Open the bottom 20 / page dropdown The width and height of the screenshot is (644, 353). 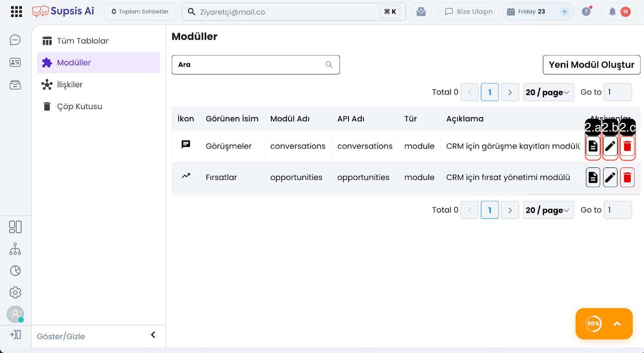(548, 210)
